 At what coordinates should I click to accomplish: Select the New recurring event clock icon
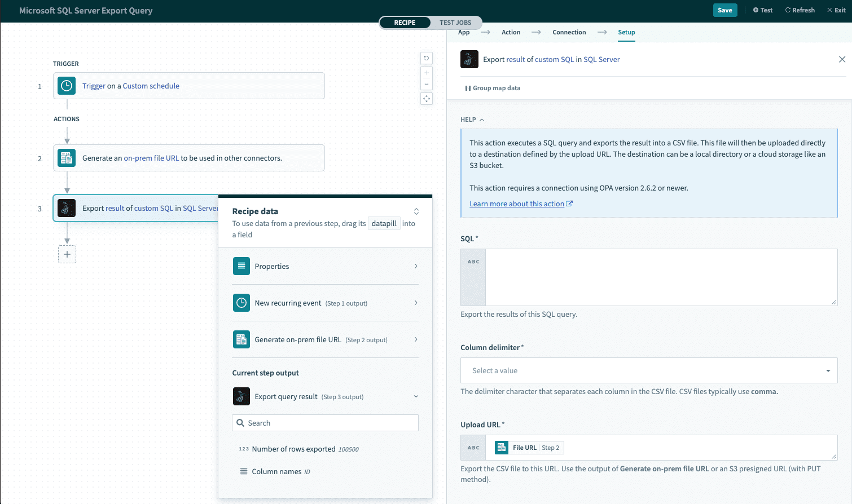[x=241, y=303]
